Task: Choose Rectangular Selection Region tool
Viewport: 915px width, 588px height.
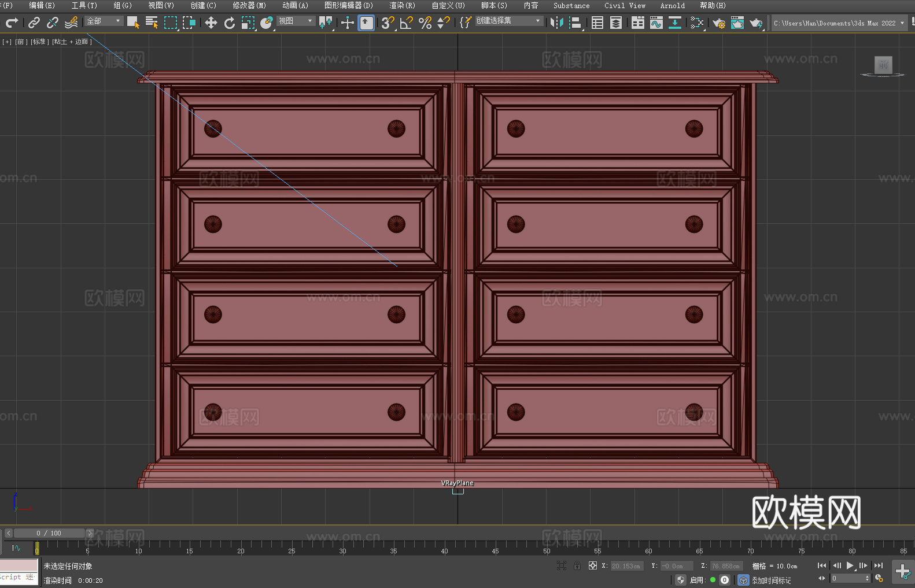Action: (x=171, y=23)
